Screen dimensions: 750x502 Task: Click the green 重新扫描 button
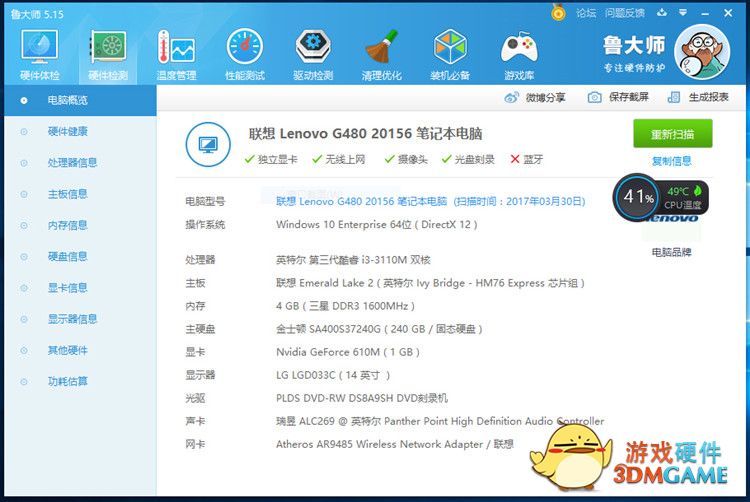pyautogui.click(x=672, y=134)
